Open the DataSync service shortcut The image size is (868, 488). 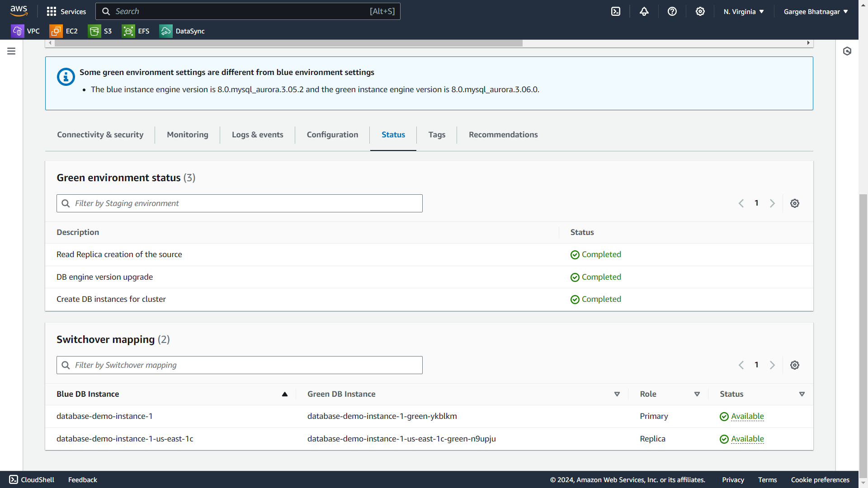tap(182, 31)
